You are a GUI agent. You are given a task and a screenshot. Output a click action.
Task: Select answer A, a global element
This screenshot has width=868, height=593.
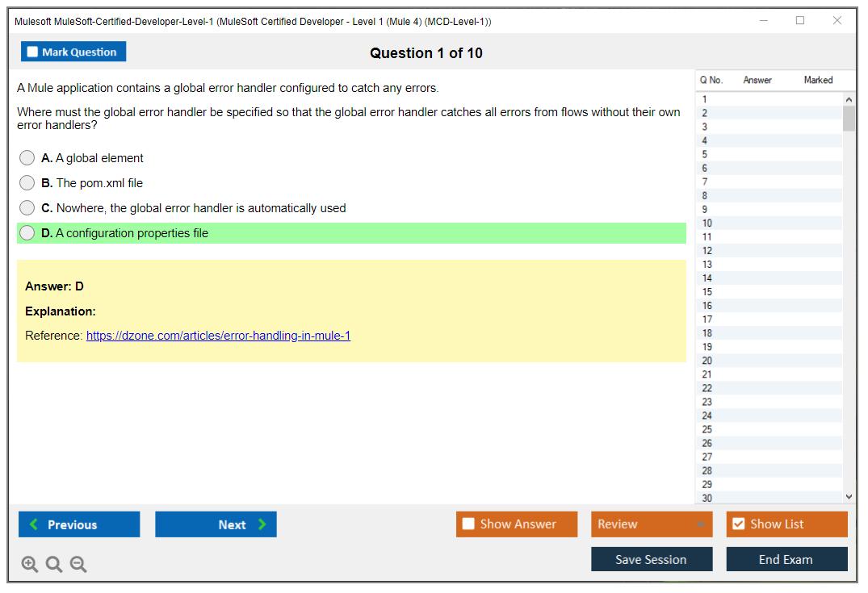pos(27,158)
